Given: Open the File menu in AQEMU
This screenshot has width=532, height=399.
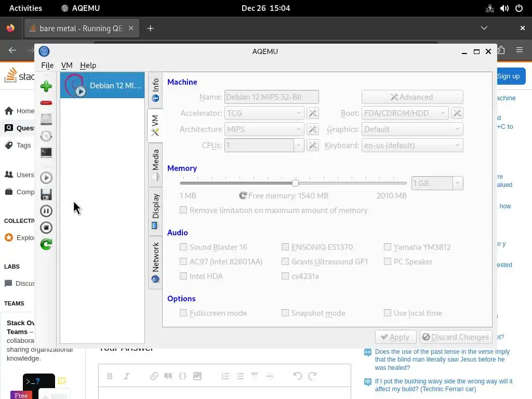Looking at the screenshot, I should (x=47, y=65).
